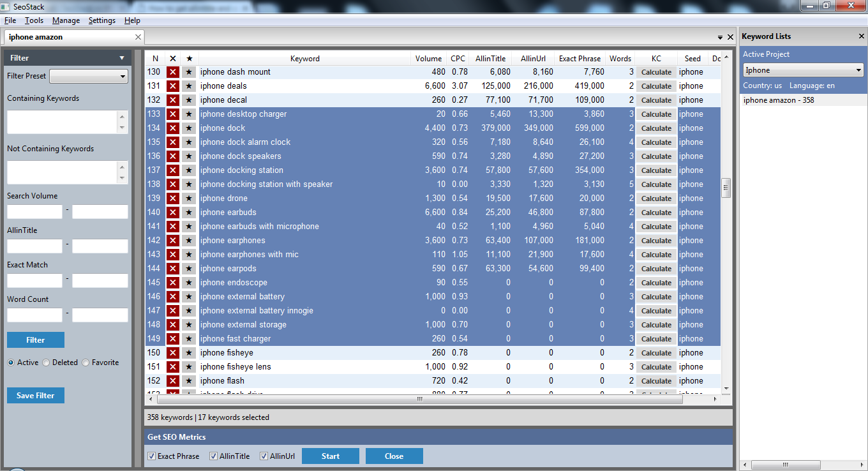
Task: Open the Help menu
Action: click(132, 20)
